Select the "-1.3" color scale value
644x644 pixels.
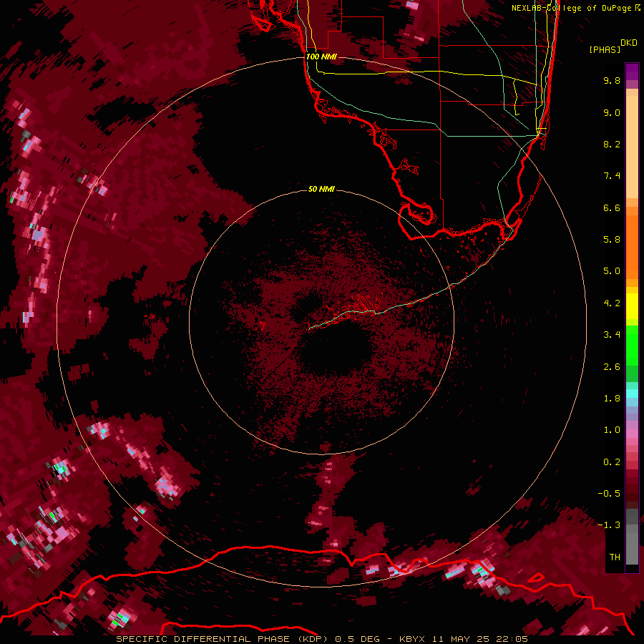pyautogui.click(x=609, y=525)
